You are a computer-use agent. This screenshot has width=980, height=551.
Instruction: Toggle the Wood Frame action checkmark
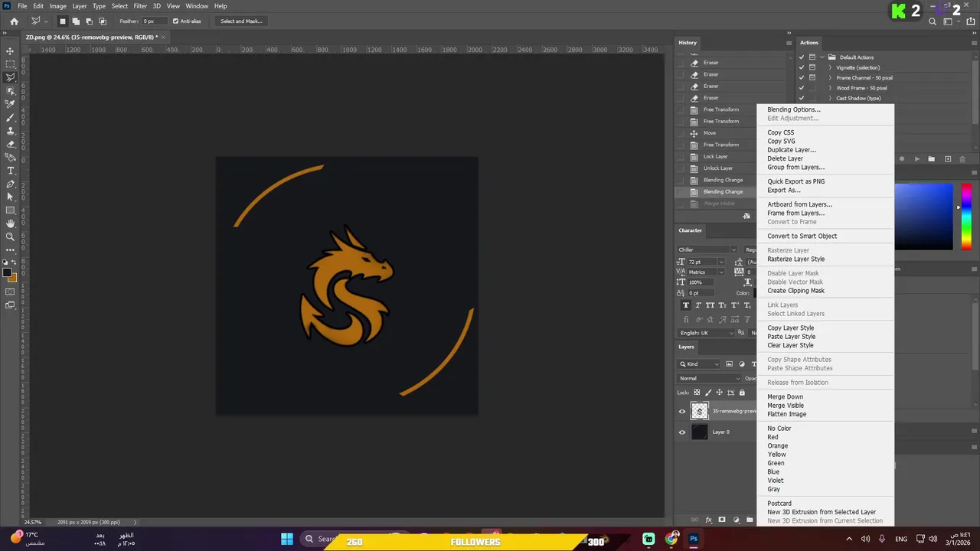802,88
